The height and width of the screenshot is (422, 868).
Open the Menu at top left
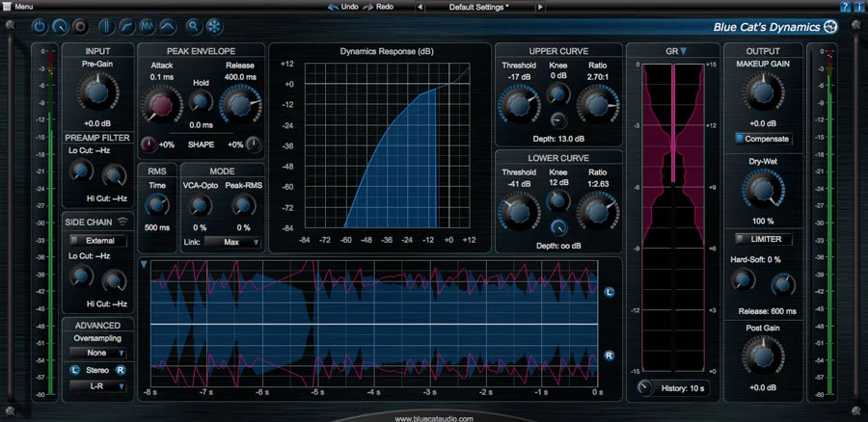(x=24, y=7)
